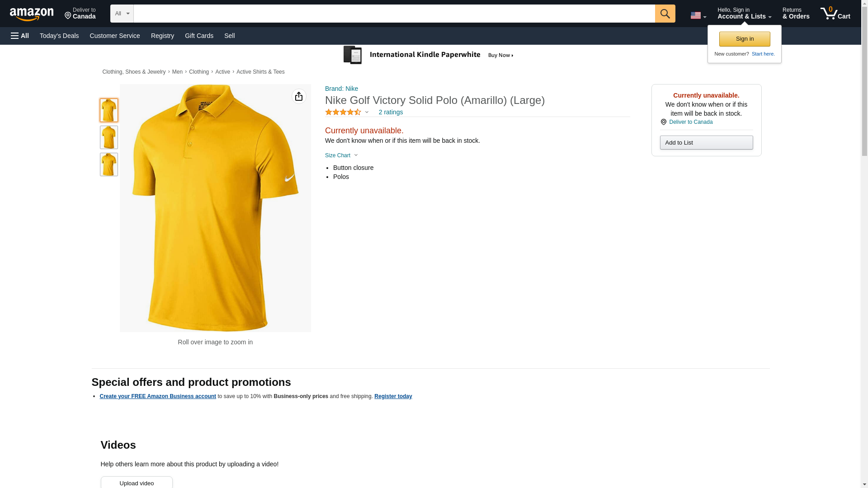The width and height of the screenshot is (868, 488).
Task: Open the Brand: Nike link
Action: pos(341,89)
